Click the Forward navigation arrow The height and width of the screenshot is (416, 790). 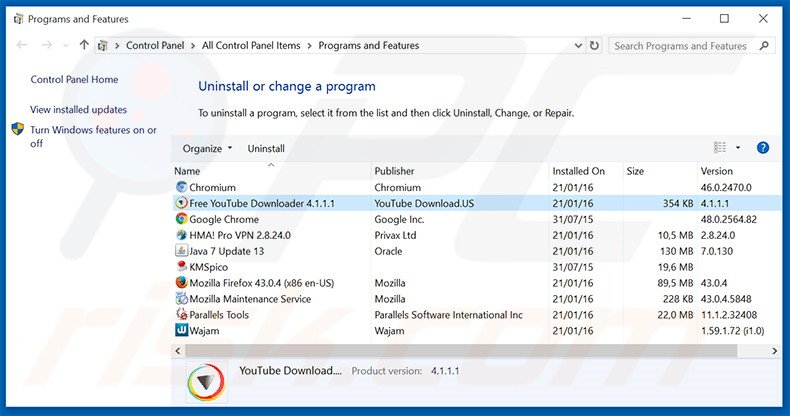point(47,45)
